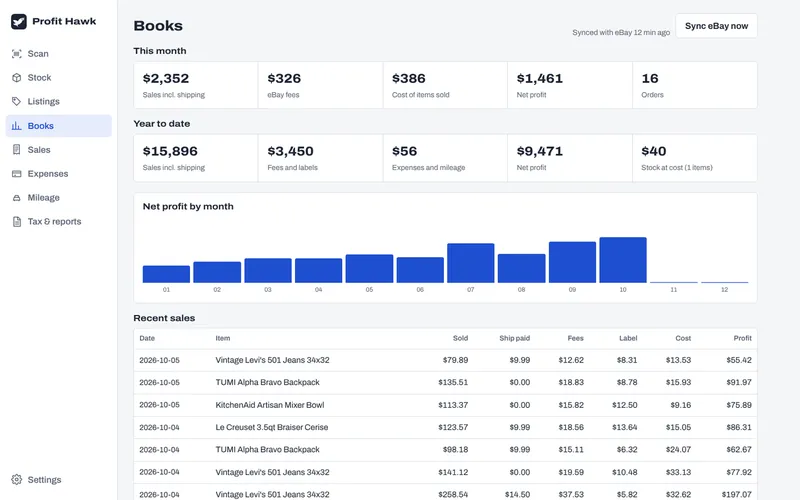
Task: Click the month 03 chart bar
Action: point(268,270)
